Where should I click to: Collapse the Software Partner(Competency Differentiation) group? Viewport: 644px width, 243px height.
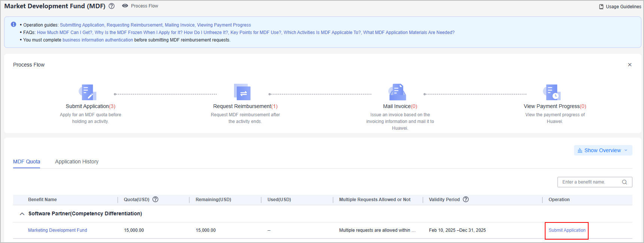pos(22,214)
